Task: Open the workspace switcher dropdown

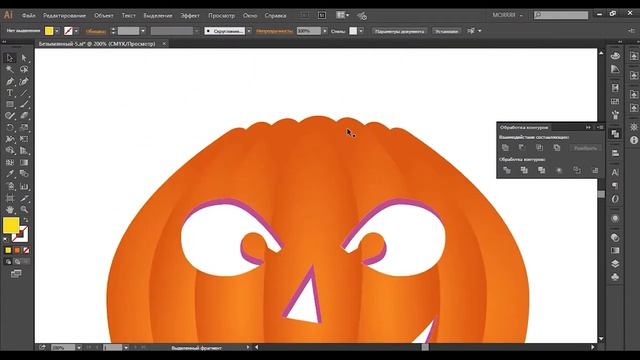Action: click(x=507, y=15)
